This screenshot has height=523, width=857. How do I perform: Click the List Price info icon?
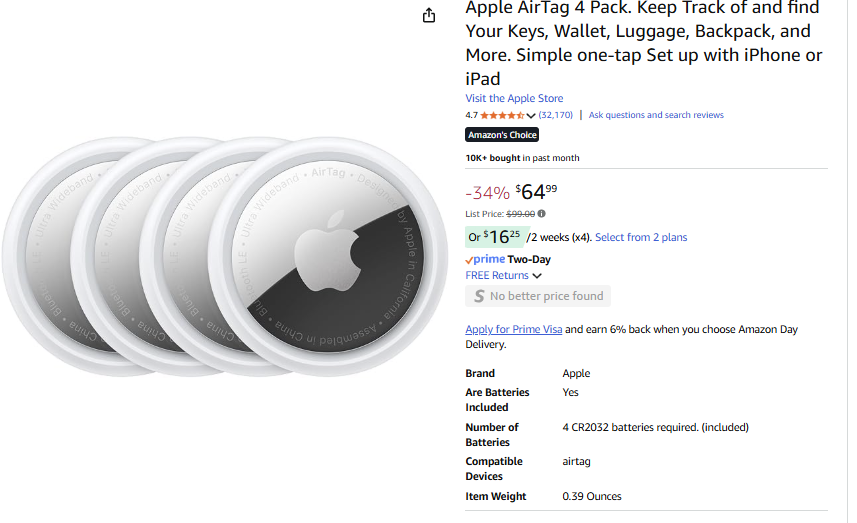(542, 213)
